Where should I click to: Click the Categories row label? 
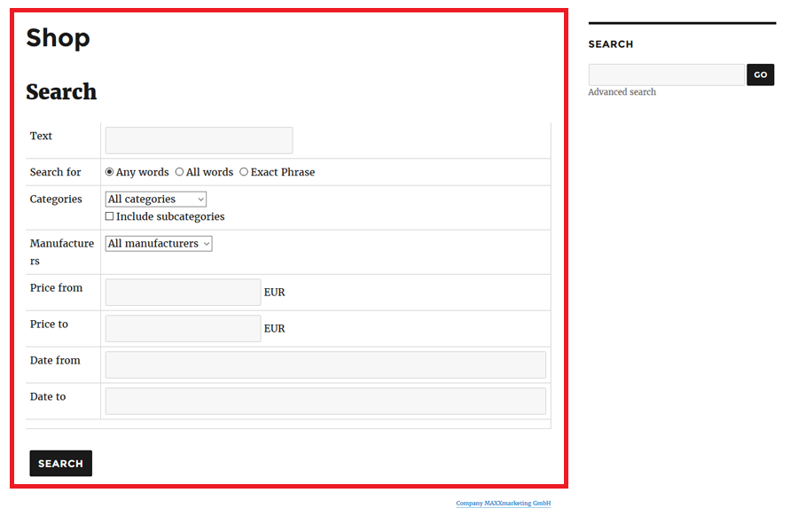56,199
